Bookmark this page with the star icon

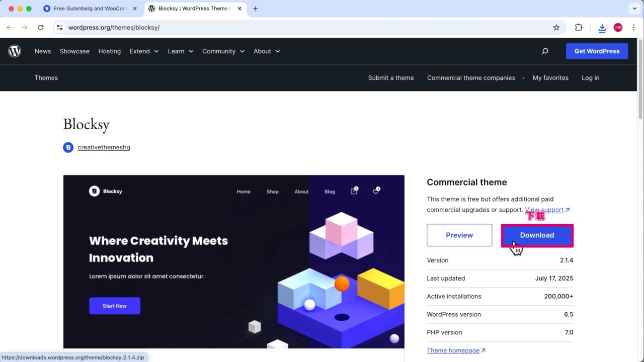pyautogui.click(x=556, y=28)
